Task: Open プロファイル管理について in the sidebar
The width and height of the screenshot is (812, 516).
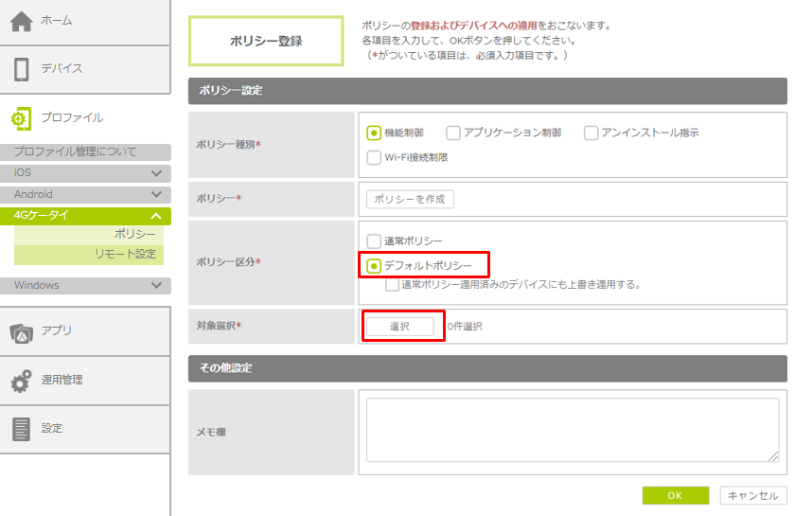Action: (76, 151)
